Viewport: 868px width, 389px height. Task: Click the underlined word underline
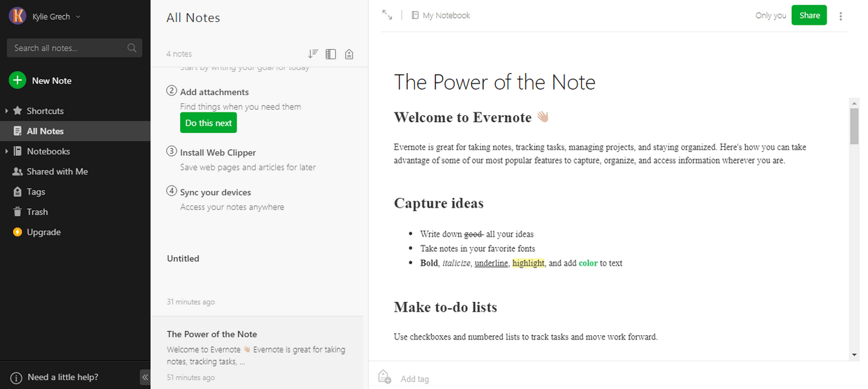click(x=491, y=263)
